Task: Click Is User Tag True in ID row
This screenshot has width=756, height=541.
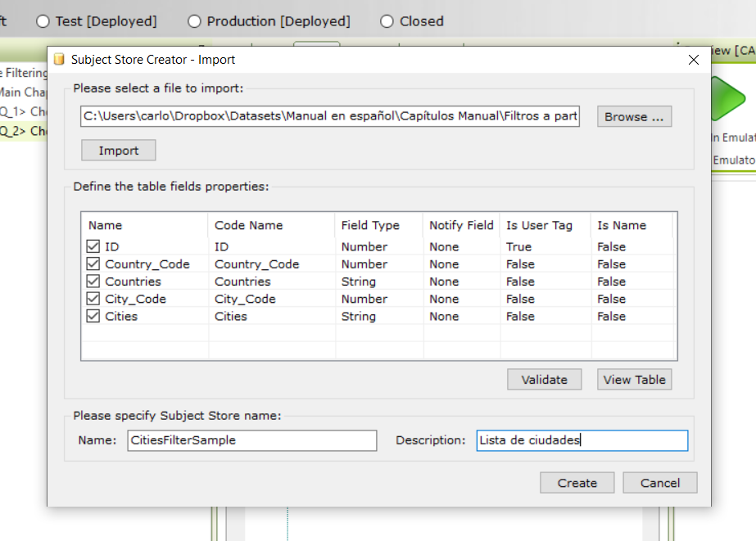Action: click(518, 246)
